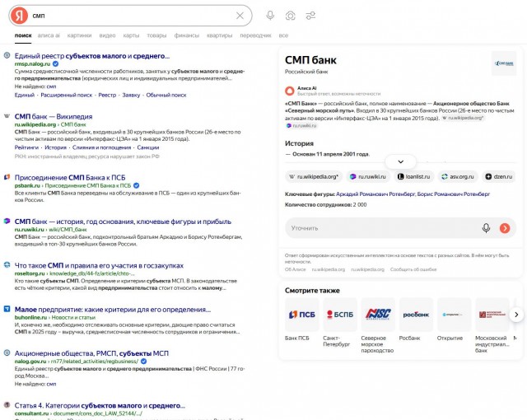Switch to the 'картинки' tab
Viewport: 527px width, 420px height.
pyautogui.click(x=79, y=35)
